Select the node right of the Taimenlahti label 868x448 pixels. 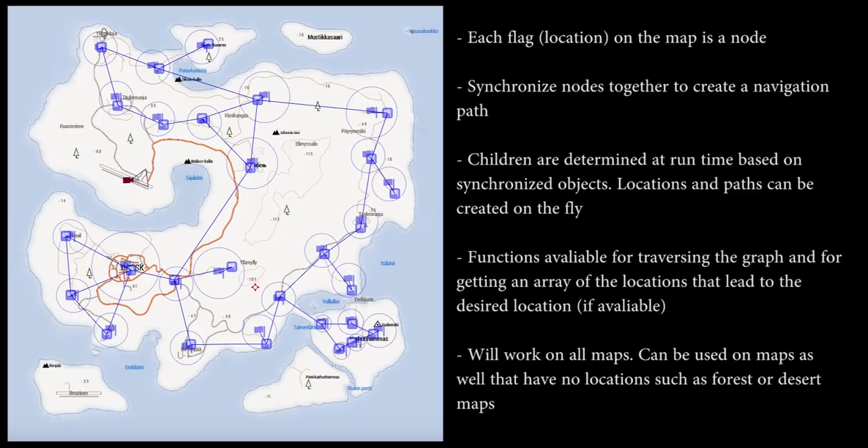coord(322,324)
